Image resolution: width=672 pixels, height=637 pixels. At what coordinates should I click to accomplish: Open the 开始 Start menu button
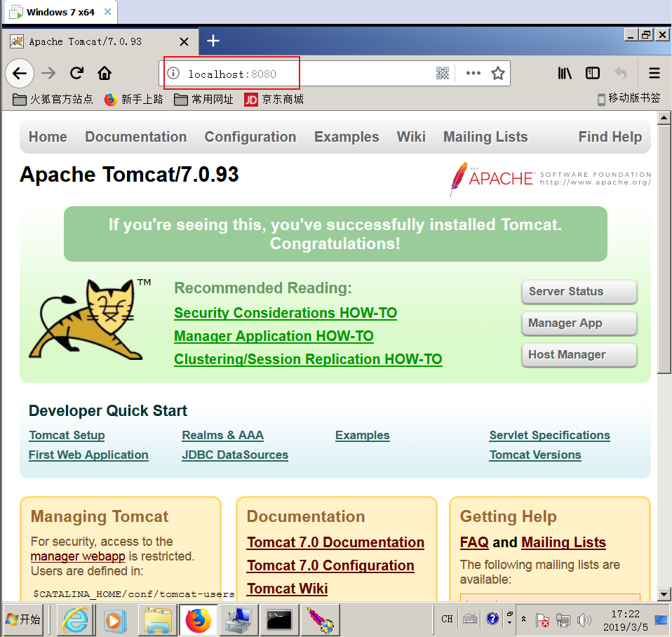(x=23, y=619)
